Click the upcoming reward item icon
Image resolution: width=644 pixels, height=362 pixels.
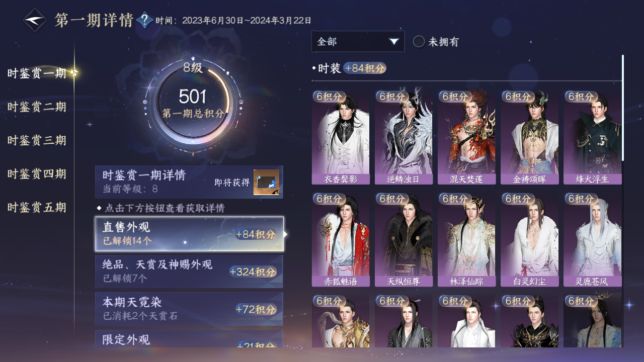pyautogui.click(x=266, y=183)
